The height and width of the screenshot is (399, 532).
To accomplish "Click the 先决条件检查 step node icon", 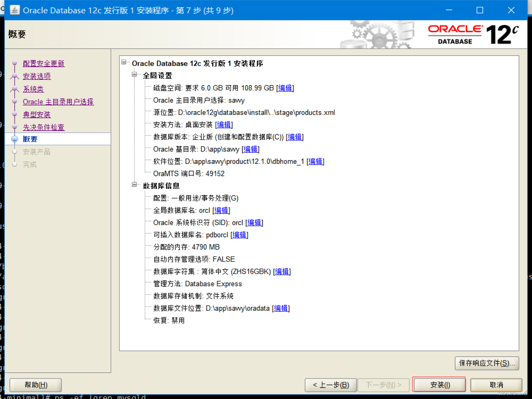I will (14, 127).
